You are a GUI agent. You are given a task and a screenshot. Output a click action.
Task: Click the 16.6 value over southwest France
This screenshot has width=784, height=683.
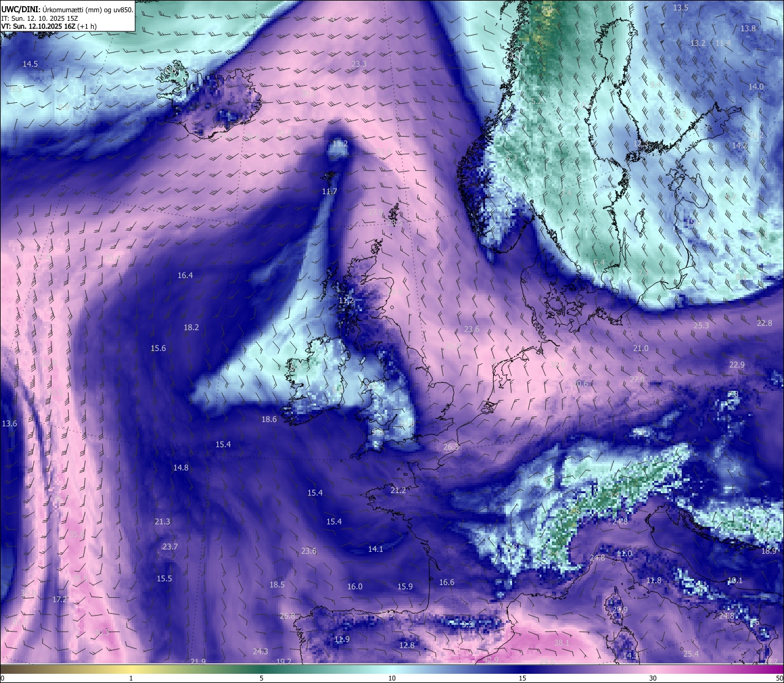pyautogui.click(x=447, y=583)
